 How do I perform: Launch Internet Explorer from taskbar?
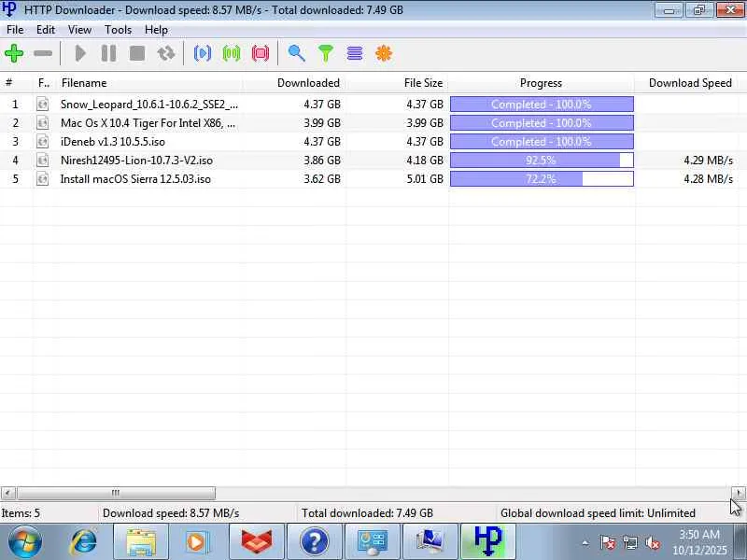(x=83, y=541)
